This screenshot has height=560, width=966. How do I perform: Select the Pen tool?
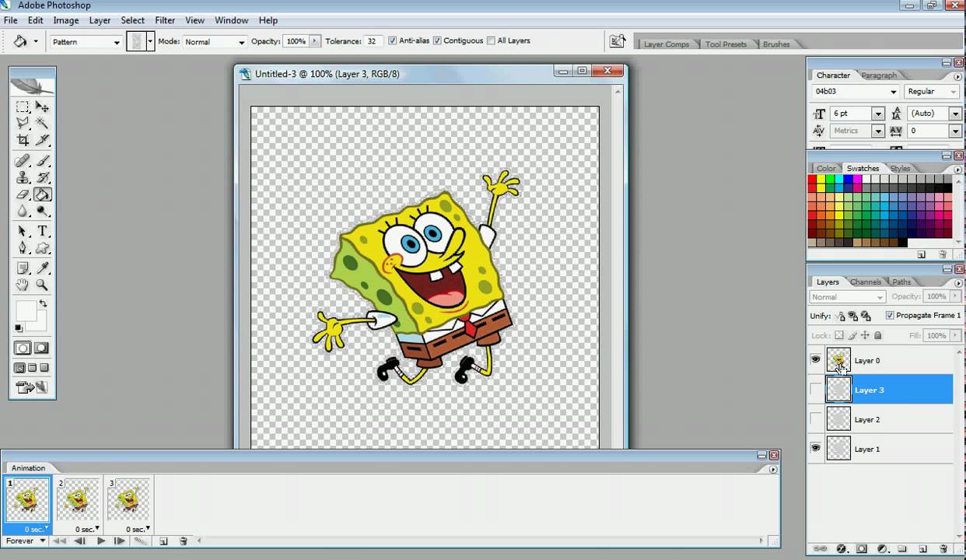tap(23, 248)
